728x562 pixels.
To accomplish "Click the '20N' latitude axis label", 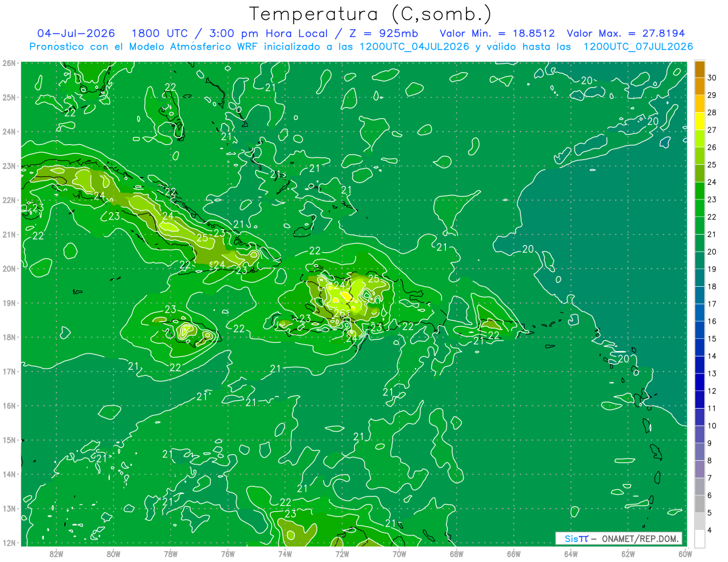I will coord(8,269).
